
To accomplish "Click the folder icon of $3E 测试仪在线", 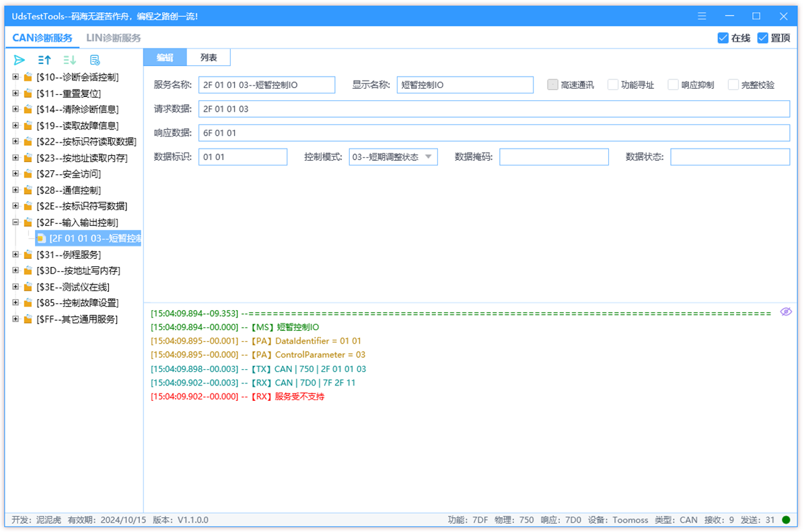I will click(28, 287).
